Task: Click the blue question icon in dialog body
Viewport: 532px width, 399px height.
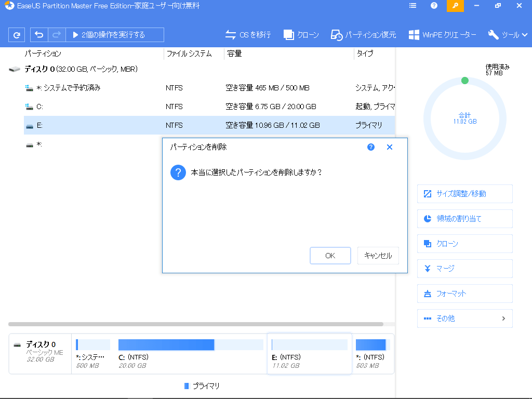Action: coord(178,172)
